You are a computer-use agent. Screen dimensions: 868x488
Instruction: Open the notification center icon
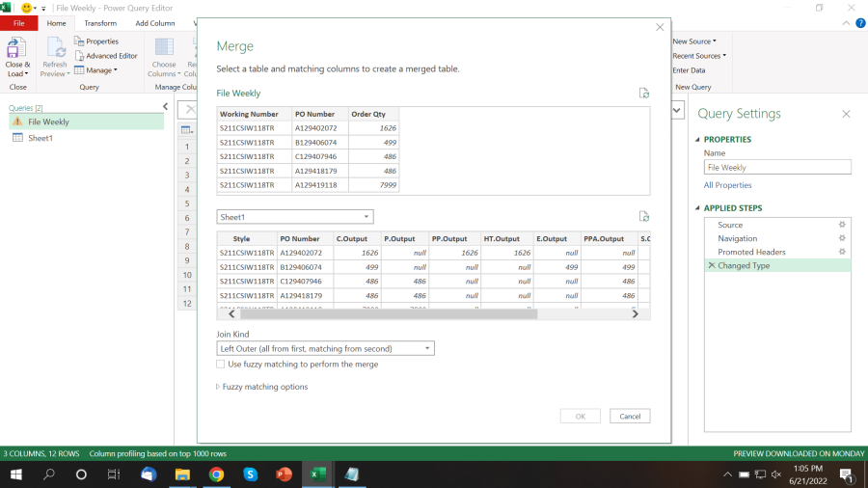(846, 474)
